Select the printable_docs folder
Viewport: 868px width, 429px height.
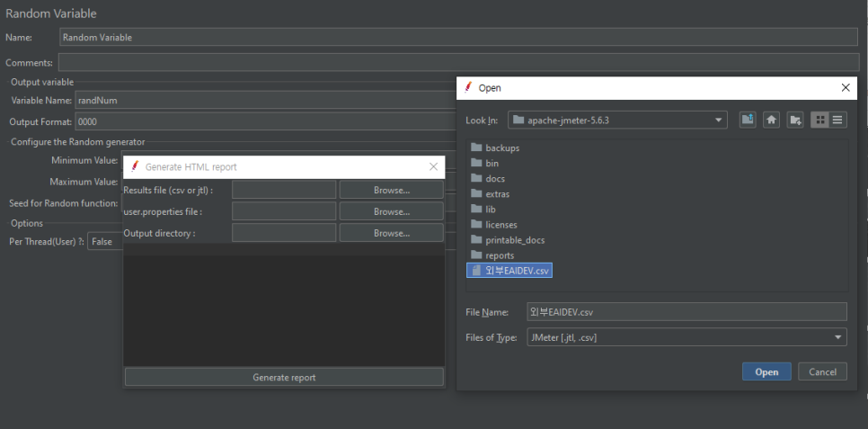[x=508, y=240]
